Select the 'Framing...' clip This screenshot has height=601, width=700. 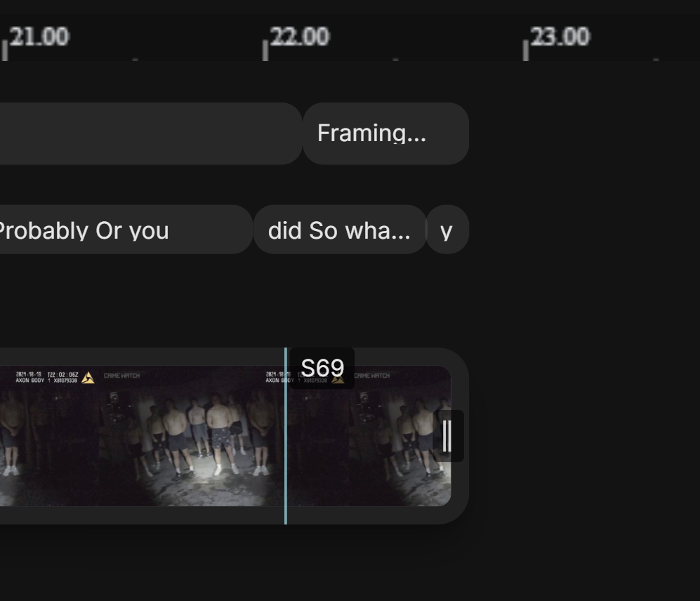tap(385, 133)
